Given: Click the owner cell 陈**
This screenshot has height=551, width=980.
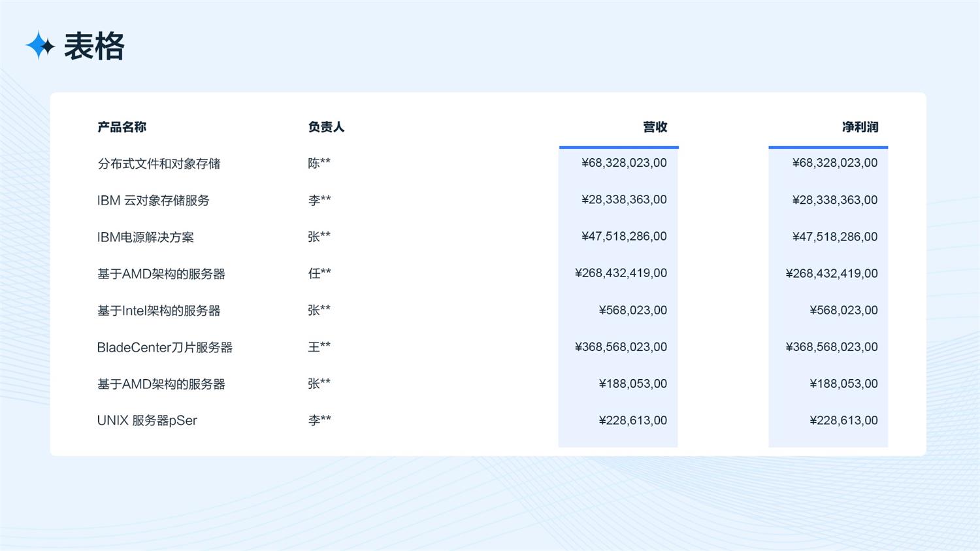Looking at the screenshot, I should pos(319,163).
